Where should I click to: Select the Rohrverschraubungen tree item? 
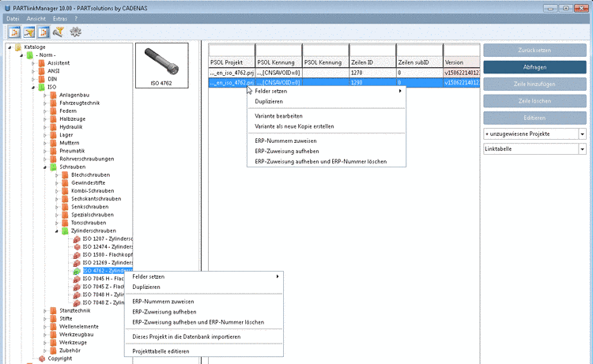[87, 159]
